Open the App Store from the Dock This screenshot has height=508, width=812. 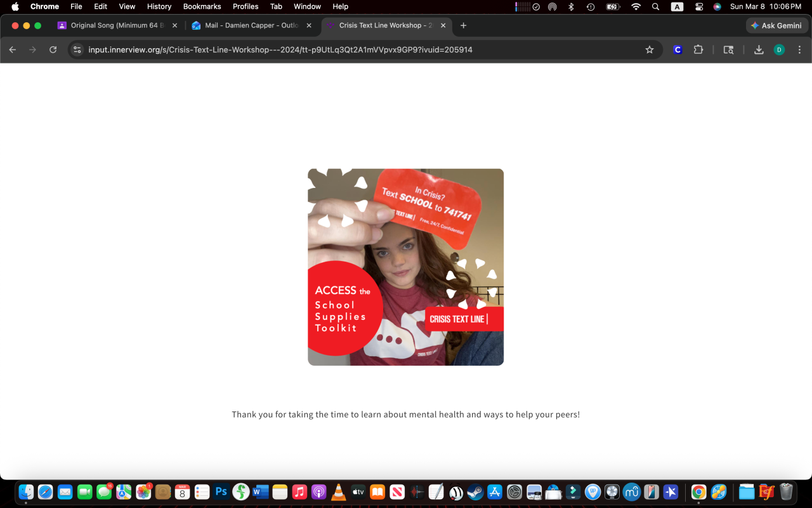(495, 491)
